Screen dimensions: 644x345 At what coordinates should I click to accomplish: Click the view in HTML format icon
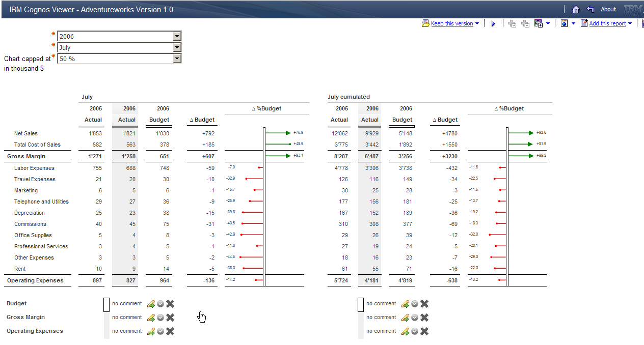pos(565,23)
